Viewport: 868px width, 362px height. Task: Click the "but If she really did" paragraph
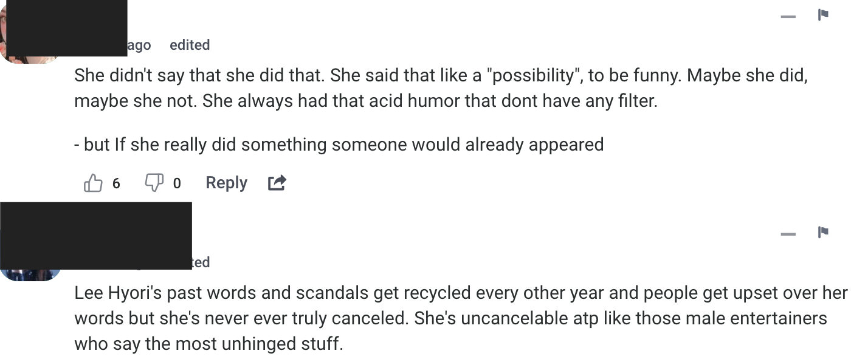(x=339, y=145)
